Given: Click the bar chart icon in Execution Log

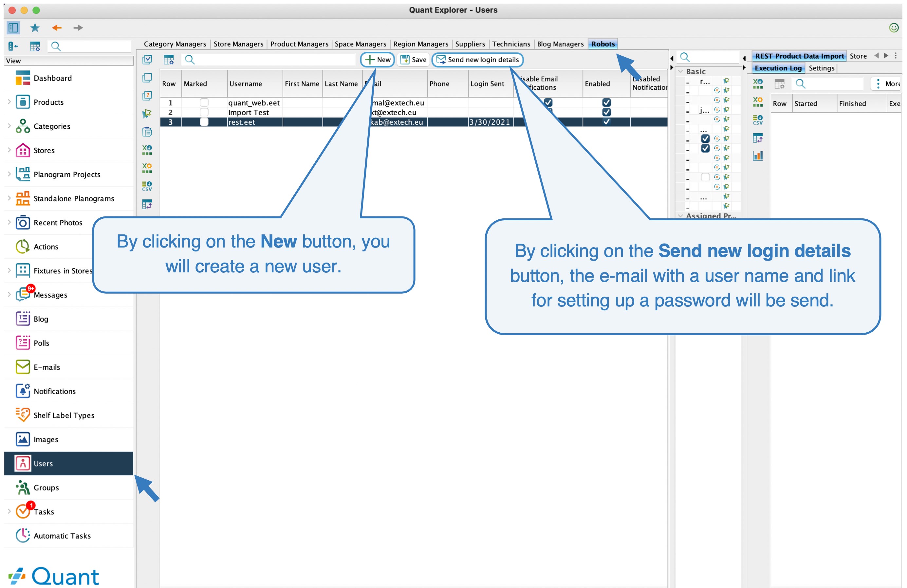Looking at the screenshot, I should pos(758,156).
